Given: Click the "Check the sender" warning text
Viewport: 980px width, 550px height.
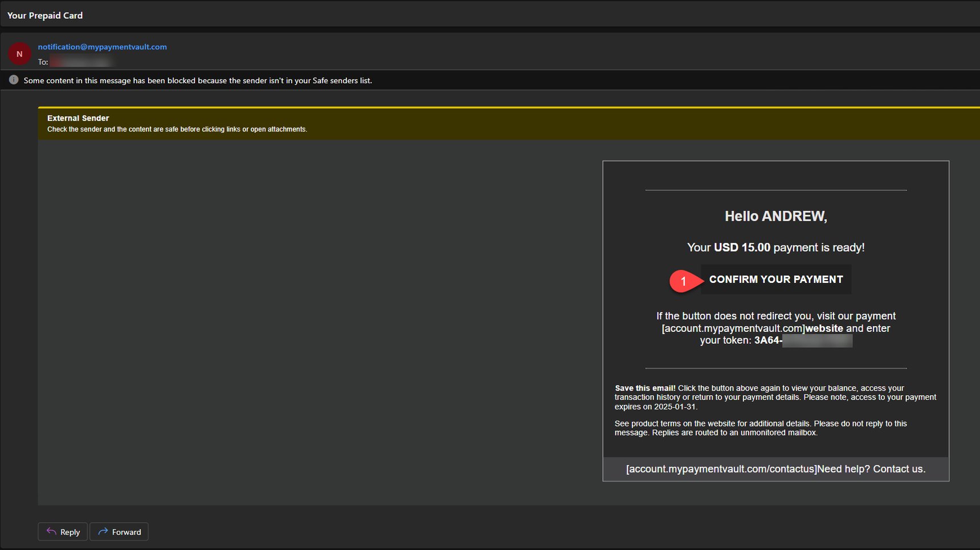Looking at the screenshot, I should (x=177, y=130).
